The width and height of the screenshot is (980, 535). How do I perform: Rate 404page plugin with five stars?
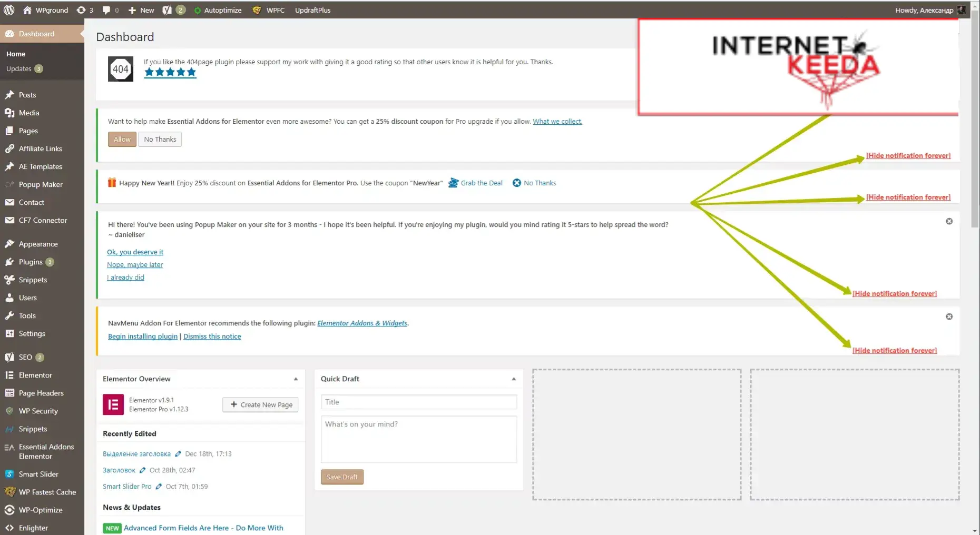(x=170, y=72)
